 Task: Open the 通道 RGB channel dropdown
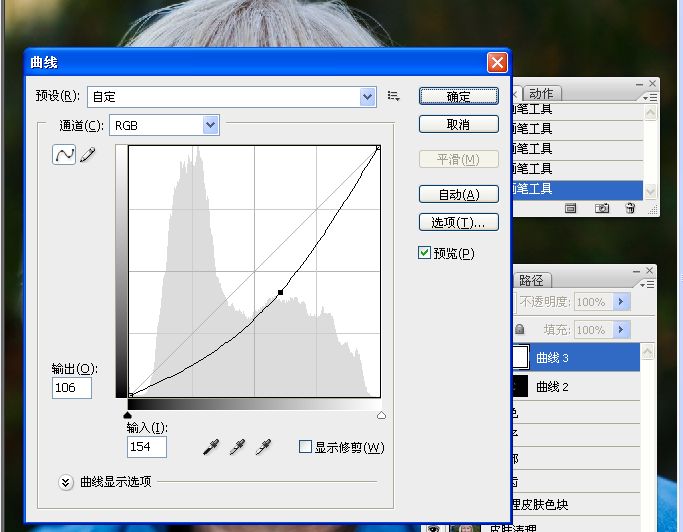(211, 125)
